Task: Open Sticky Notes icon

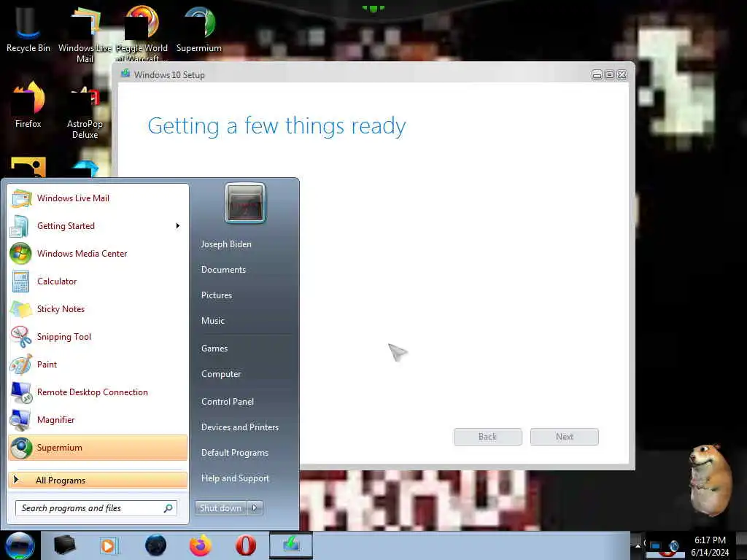Action: 20,309
